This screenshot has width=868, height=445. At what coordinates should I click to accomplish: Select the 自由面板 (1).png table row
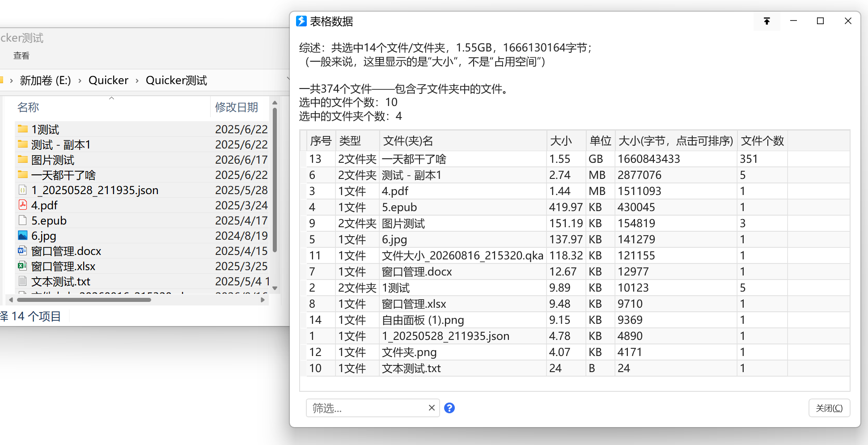pyautogui.click(x=575, y=320)
